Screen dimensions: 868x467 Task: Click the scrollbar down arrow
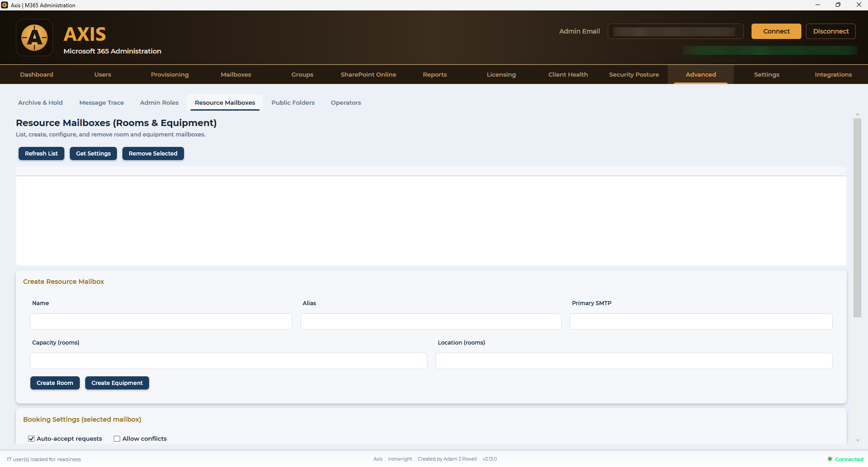[857, 440]
